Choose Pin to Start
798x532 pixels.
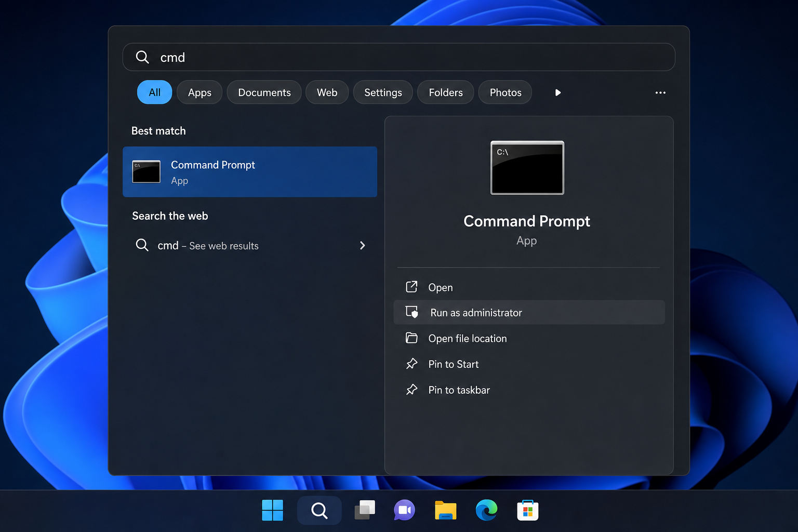point(529,364)
